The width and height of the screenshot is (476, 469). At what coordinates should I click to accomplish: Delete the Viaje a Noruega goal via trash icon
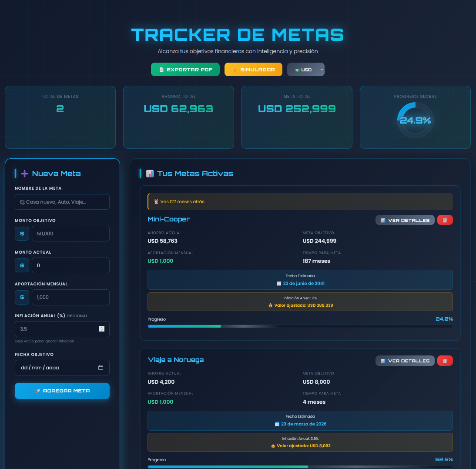[445, 360]
